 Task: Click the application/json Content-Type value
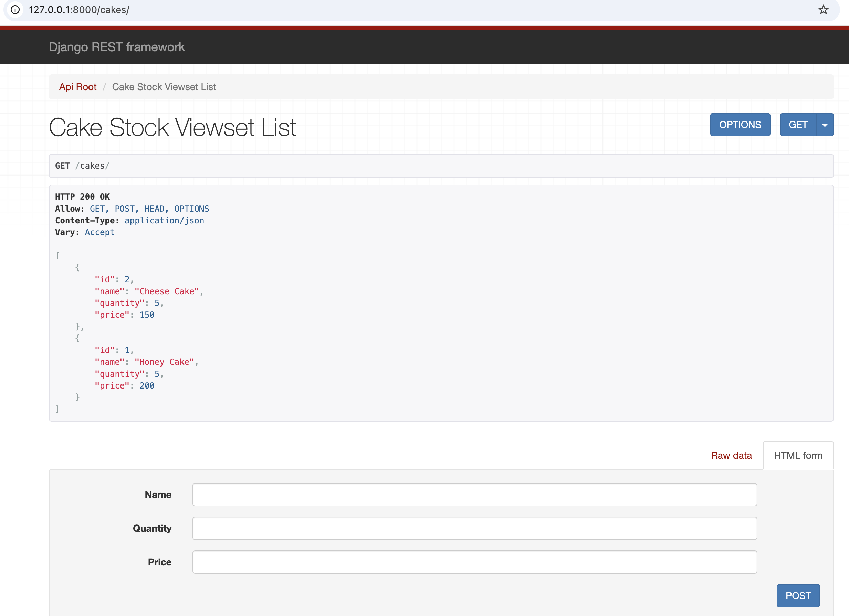pos(164,221)
